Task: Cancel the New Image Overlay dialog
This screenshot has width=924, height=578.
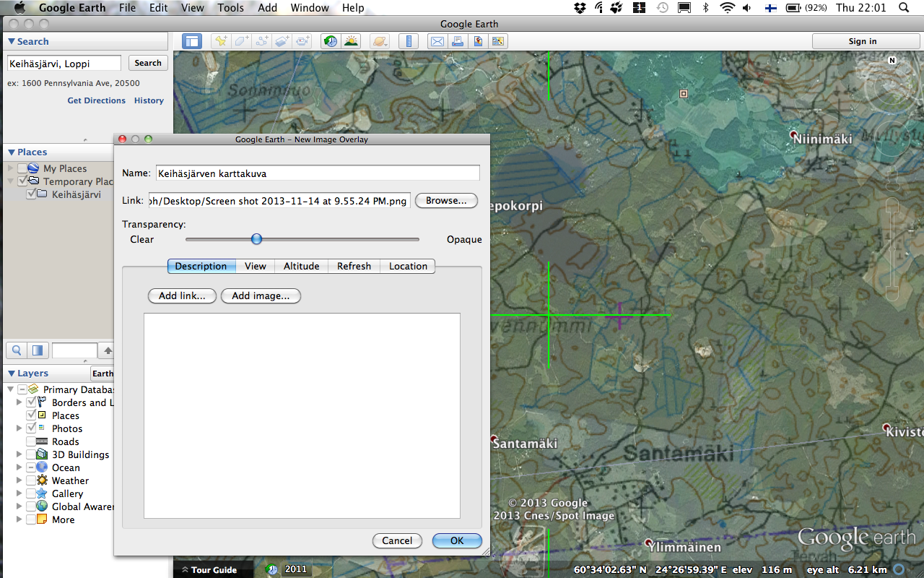Action: pos(397,540)
